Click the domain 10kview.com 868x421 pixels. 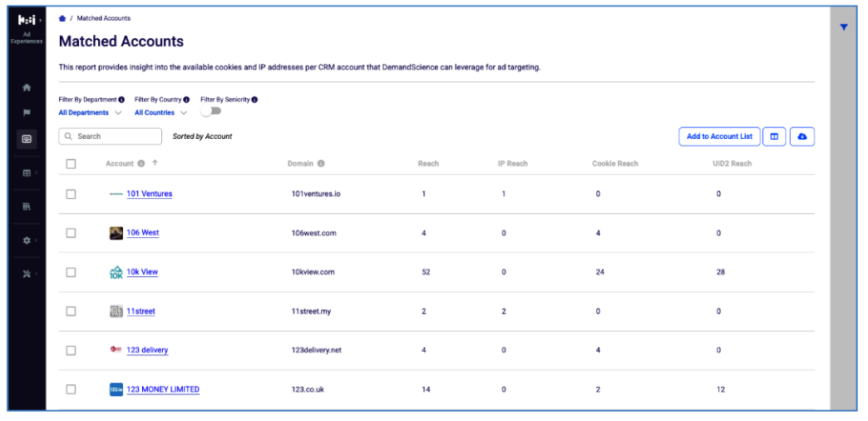pyautogui.click(x=313, y=272)
